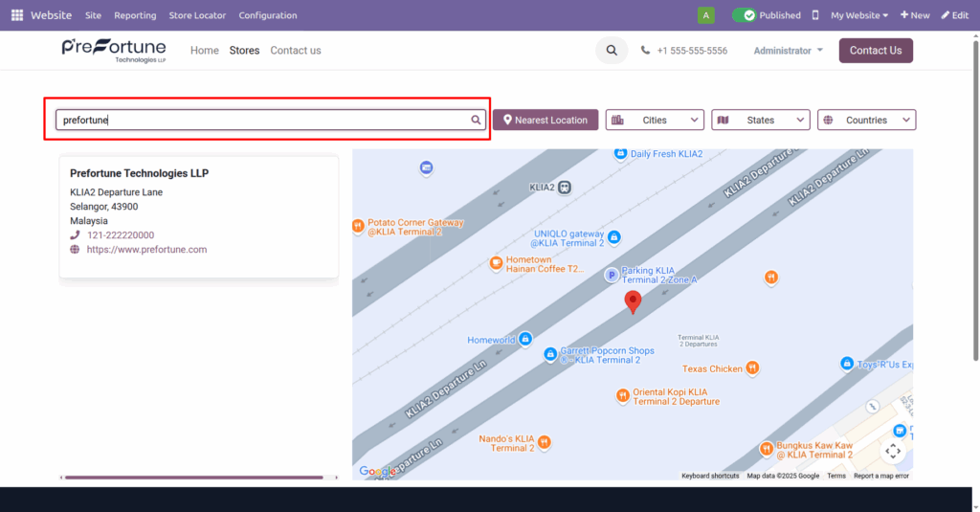Viewport: 980px width, 512px height.
Task: Open the Store Locator menu
Action: coord(197,15)
